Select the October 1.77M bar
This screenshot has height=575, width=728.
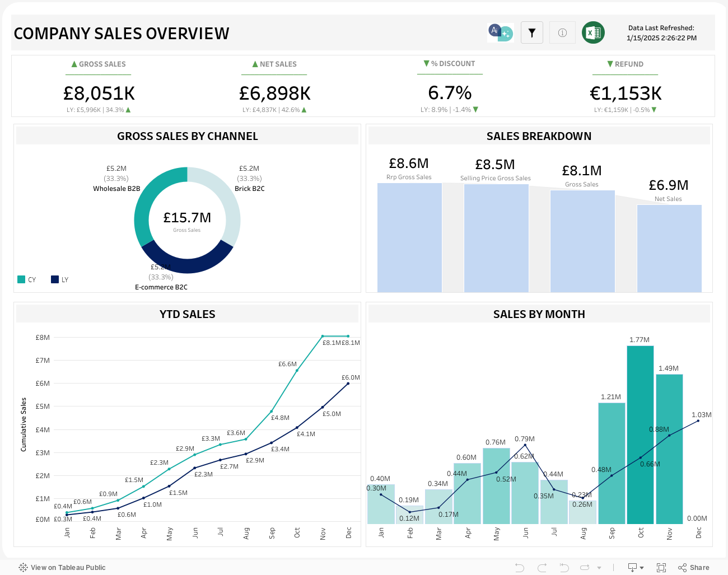tap(640, 435)
